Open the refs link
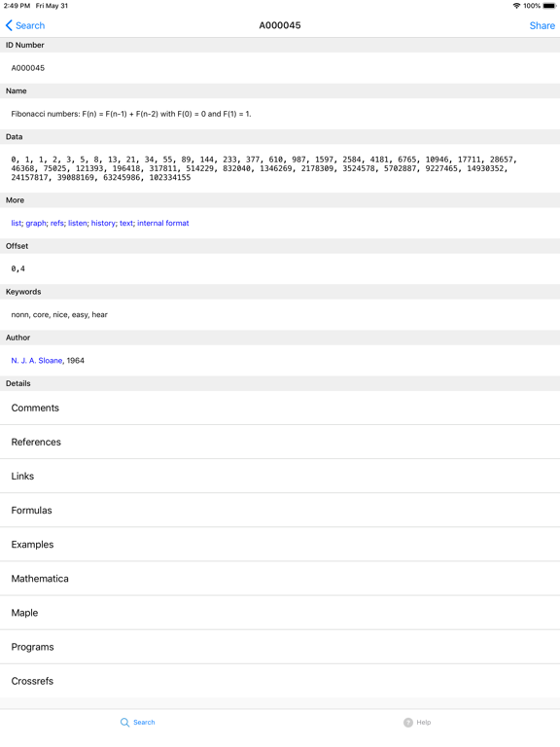 pos(56,223)
